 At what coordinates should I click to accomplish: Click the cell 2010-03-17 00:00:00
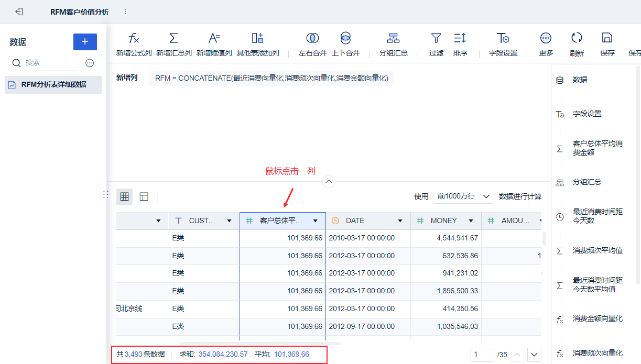pyautogui.click(x=368, y=238)
